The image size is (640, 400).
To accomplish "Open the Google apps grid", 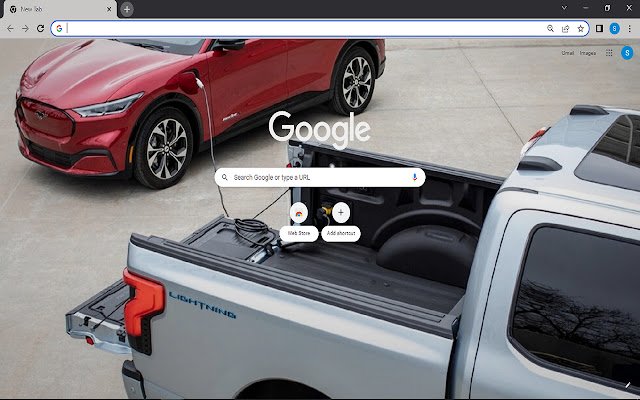I will point(609,53).
